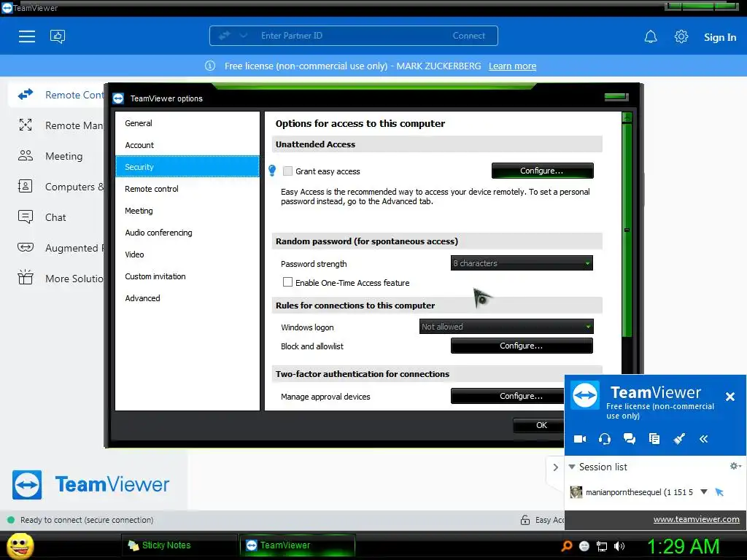The height and width of the screenshot is (560, 747).
Task: Click the More Solutions gift icon
Action: click(x=26, y=277)
